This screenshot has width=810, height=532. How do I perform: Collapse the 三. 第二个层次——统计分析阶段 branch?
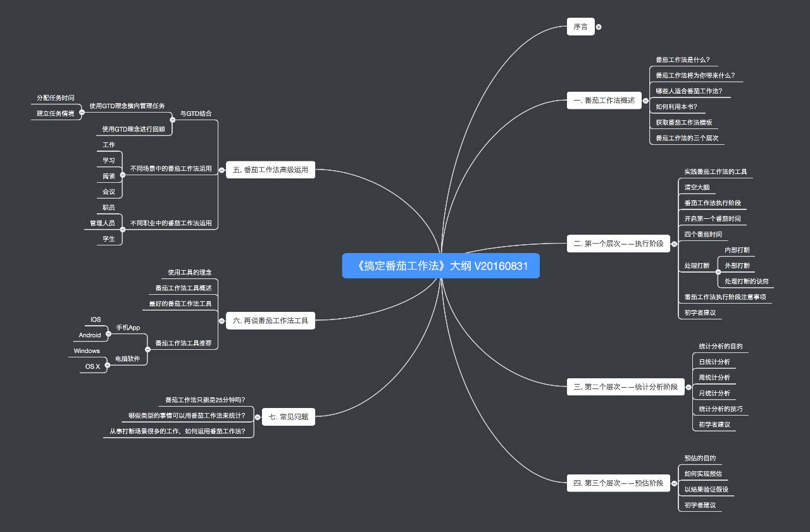coord(688,387)
